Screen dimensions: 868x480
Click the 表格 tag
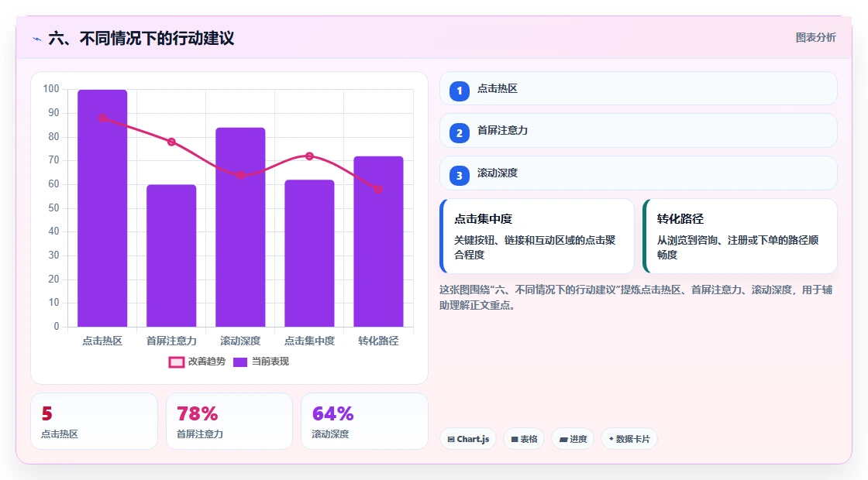524,439
